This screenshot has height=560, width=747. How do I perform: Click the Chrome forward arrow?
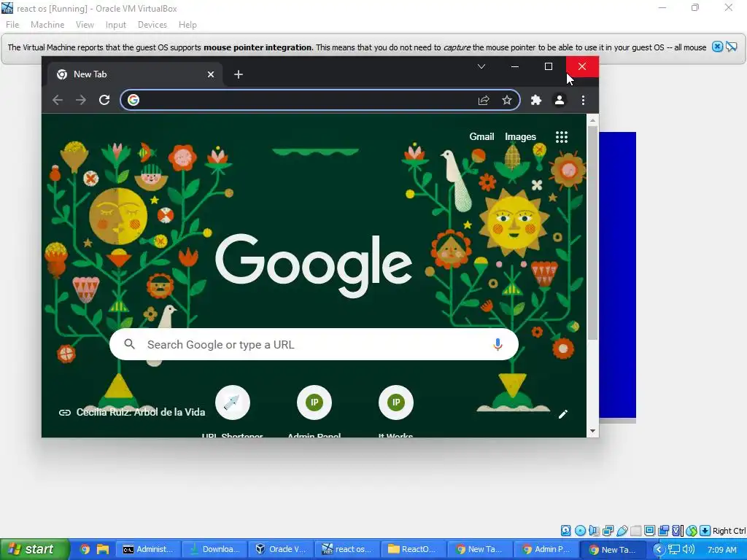point(81,100)
